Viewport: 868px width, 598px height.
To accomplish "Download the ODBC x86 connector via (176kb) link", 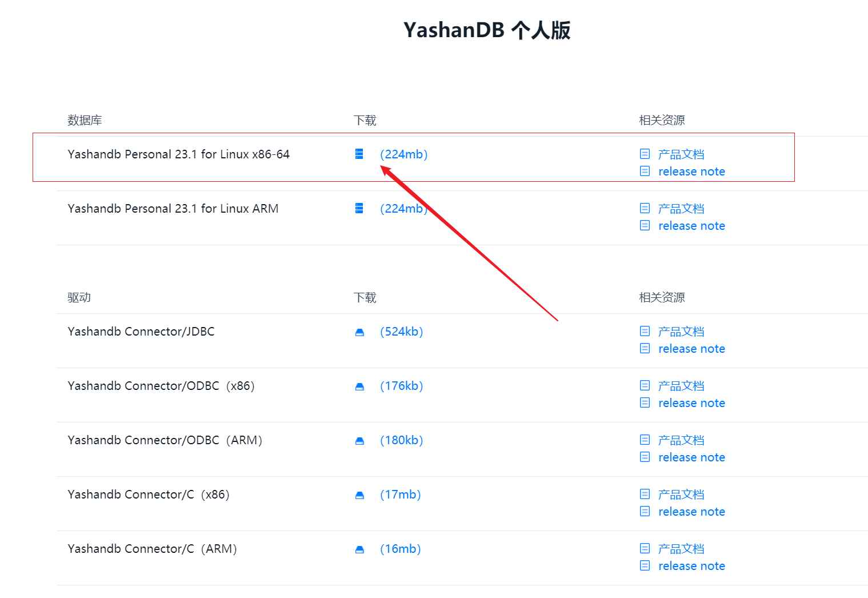I will tap(402, 386).
